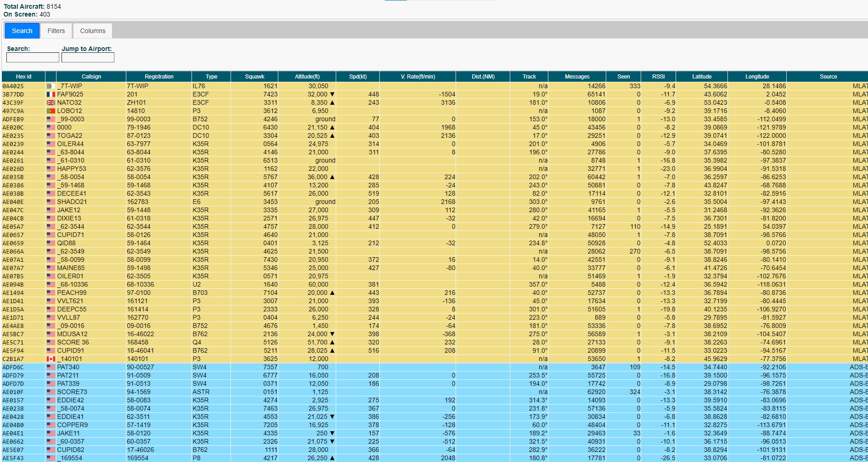This screenshot has width=868, height=462.
Task: Click the PAT211 callsign cell
Action: click(91, 376)
